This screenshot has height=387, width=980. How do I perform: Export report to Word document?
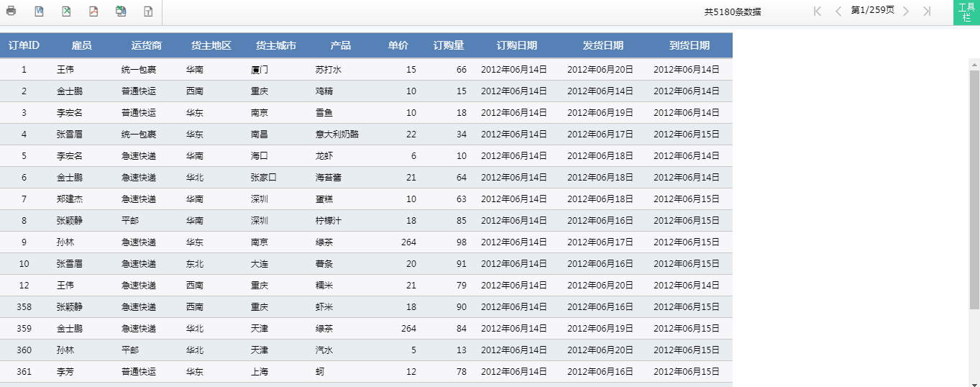39,12
